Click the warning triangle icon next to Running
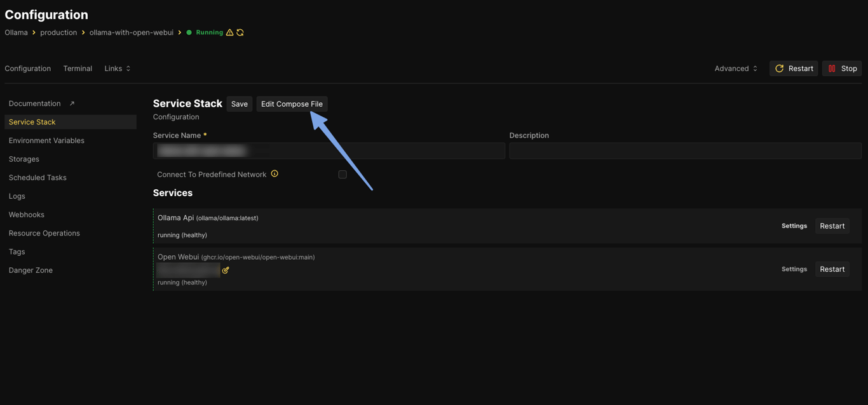 (x=230, y=32)
